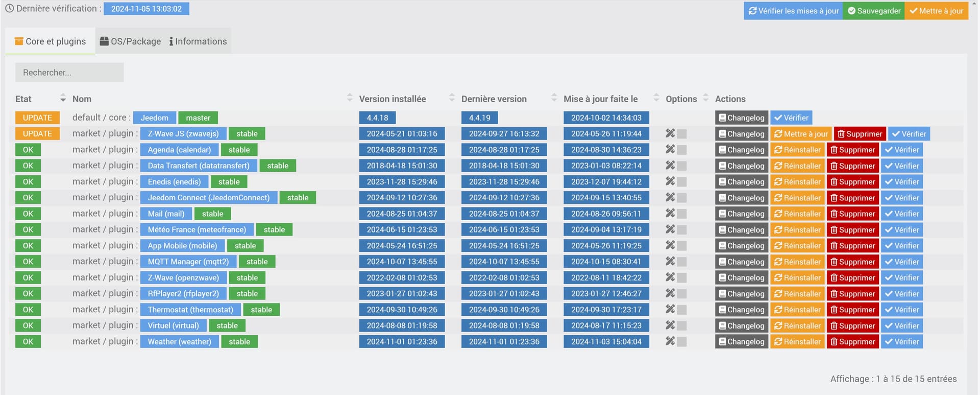
Task: Click the options tools icon for Mail plugin
Action: coord(670,213)
